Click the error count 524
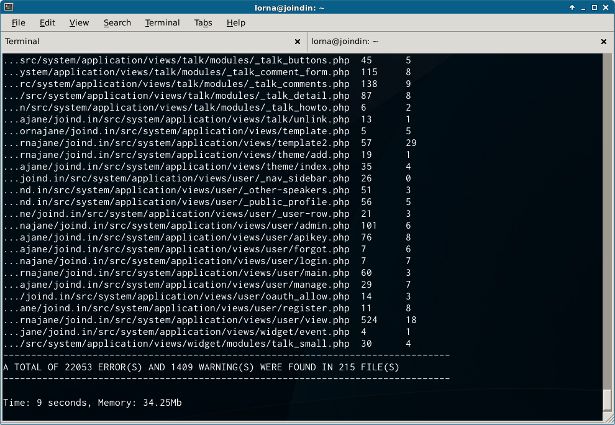This screenshot has width=615, height=425. 369,320
